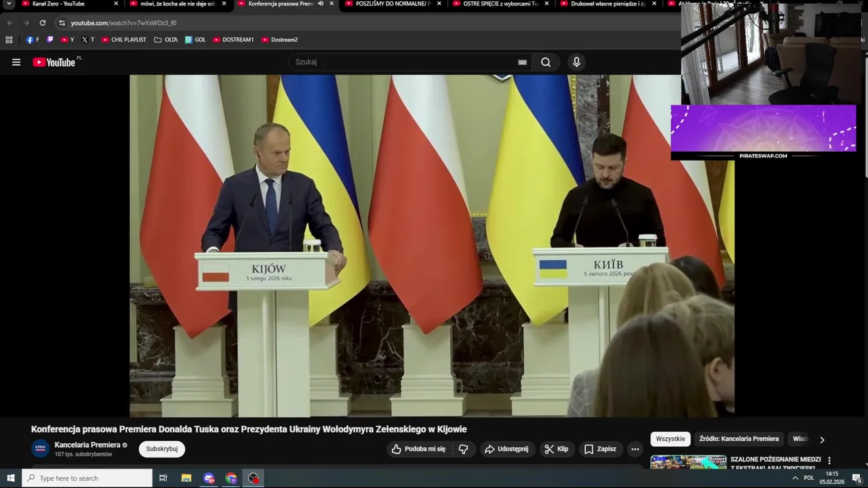Image resolution: width=868 pixels, height=488 pixels.
Task: Open the YouTube 'Y' bookmark
Action: (68, 40)
